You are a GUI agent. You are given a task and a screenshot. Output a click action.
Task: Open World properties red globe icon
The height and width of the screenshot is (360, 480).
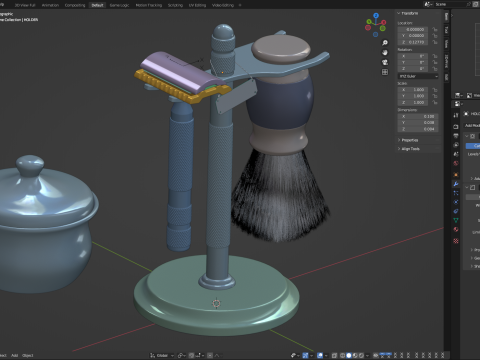456,163
